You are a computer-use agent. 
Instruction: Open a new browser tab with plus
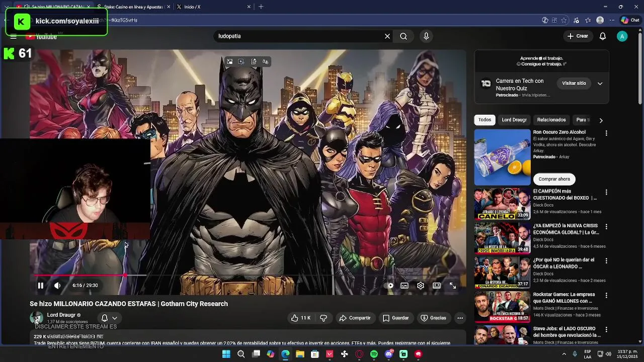point(261,7)
